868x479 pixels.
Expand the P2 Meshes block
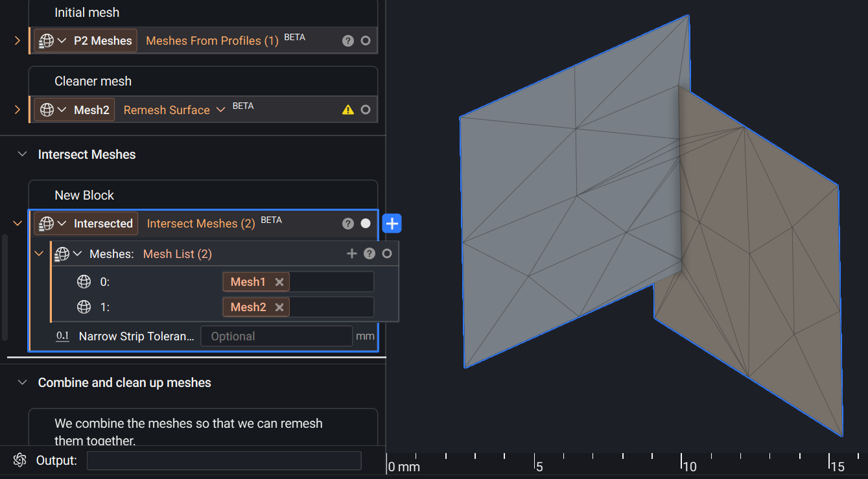pyautogui.click(x=18, y=41)
